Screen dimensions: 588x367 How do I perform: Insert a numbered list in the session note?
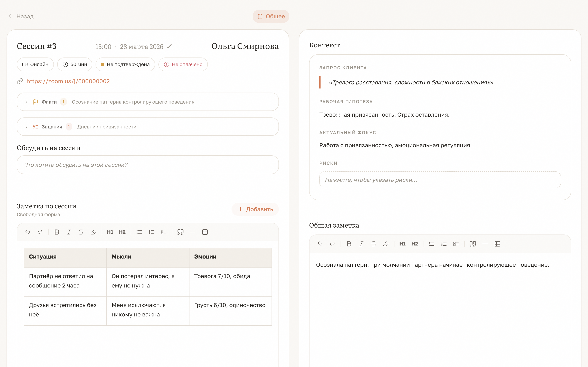coord(151,232)
